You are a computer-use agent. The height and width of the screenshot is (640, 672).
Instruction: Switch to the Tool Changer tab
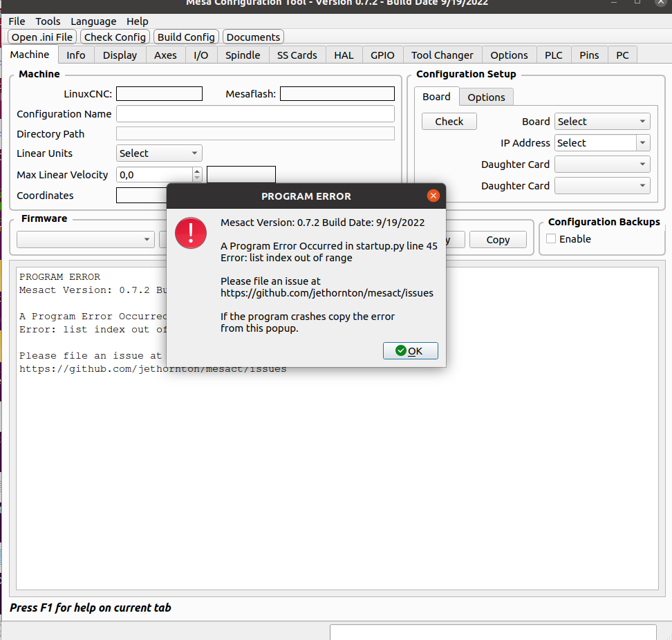pos(442,55)
